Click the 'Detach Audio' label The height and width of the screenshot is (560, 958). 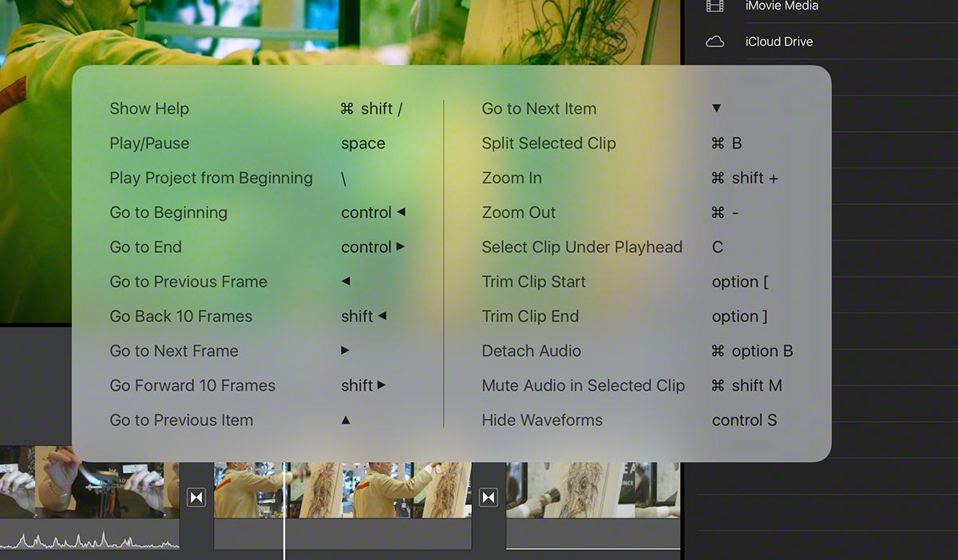(531, 351)
